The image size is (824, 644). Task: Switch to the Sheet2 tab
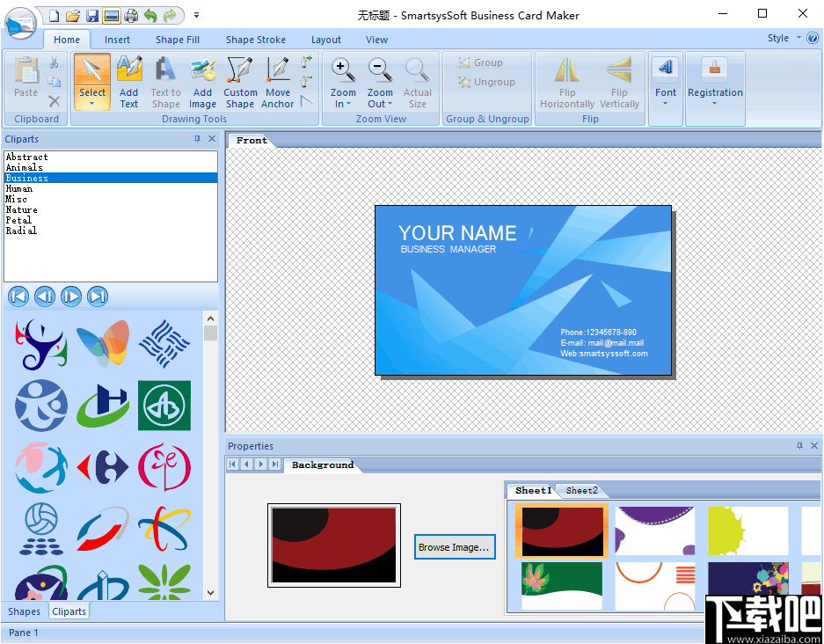581,490
